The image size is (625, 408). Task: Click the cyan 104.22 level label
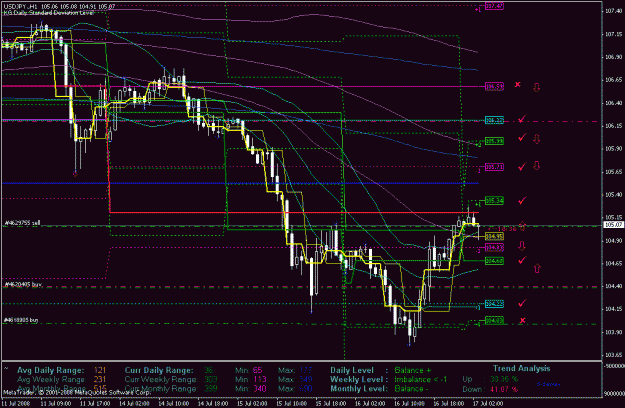pos(494,304)
